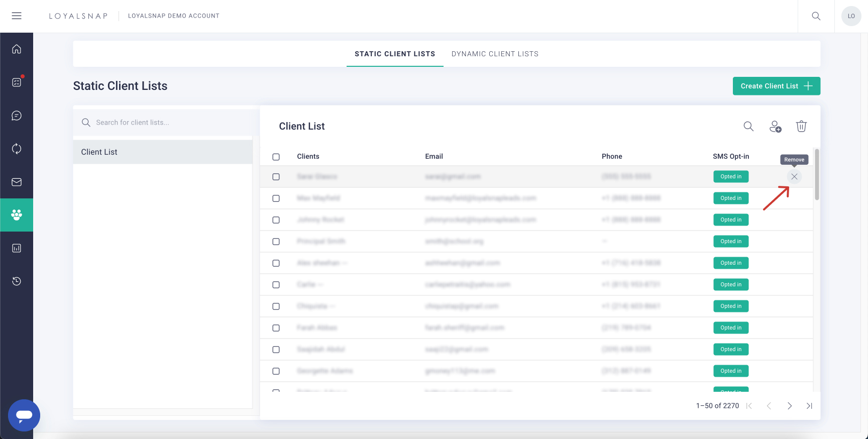Open the envelope email sidebar icon
This screenshot has width=868, height=439.
tap(17, 182)
